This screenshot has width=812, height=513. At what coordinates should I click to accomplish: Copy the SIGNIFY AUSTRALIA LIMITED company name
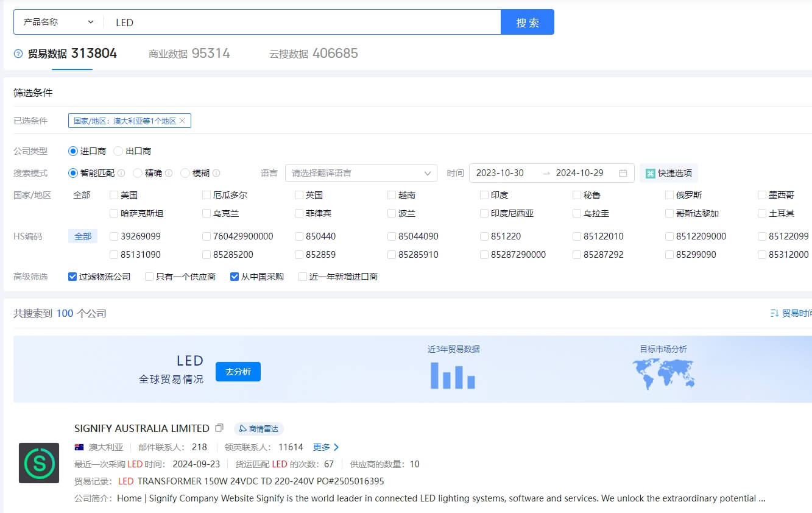[x=219, y=428]
